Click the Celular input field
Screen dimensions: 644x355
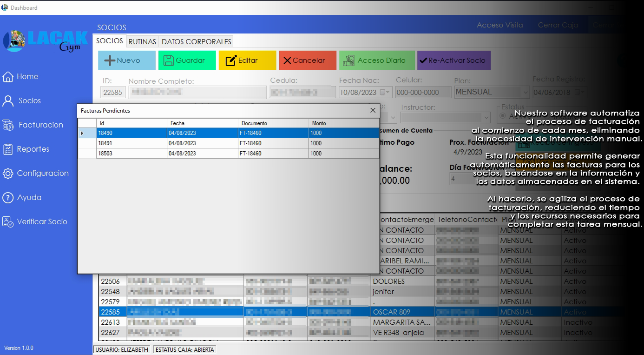pos(423,93)
